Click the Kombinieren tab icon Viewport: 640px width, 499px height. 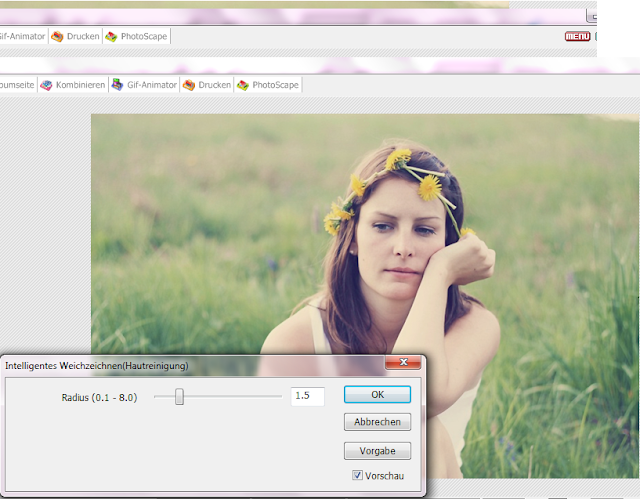click(46, 85)
